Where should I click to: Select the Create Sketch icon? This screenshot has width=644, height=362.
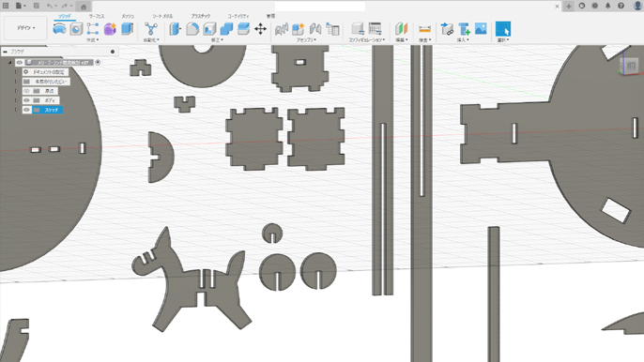coord(93,29)
